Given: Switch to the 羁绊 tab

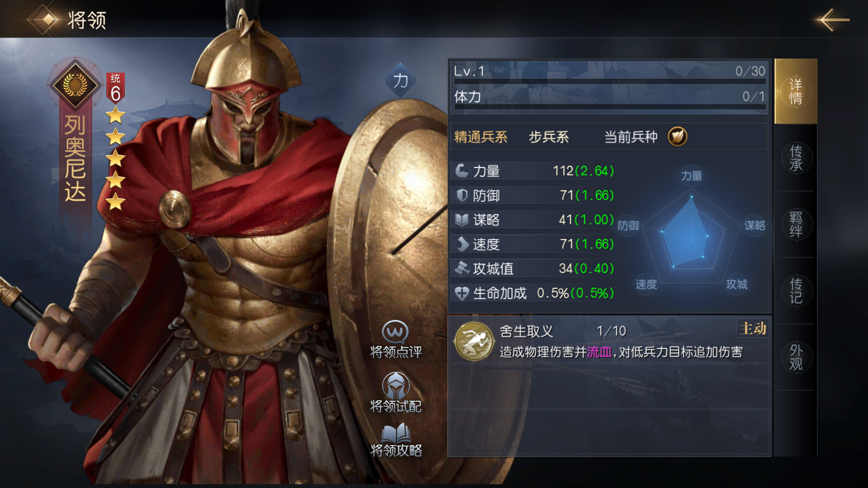Looking at the screenshot, I should (x=796, y=224).
